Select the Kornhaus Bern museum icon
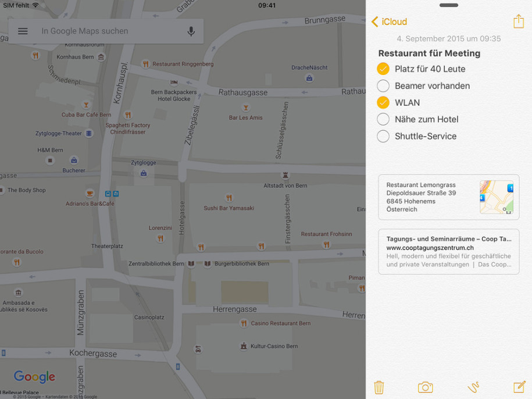 [101, 56]
